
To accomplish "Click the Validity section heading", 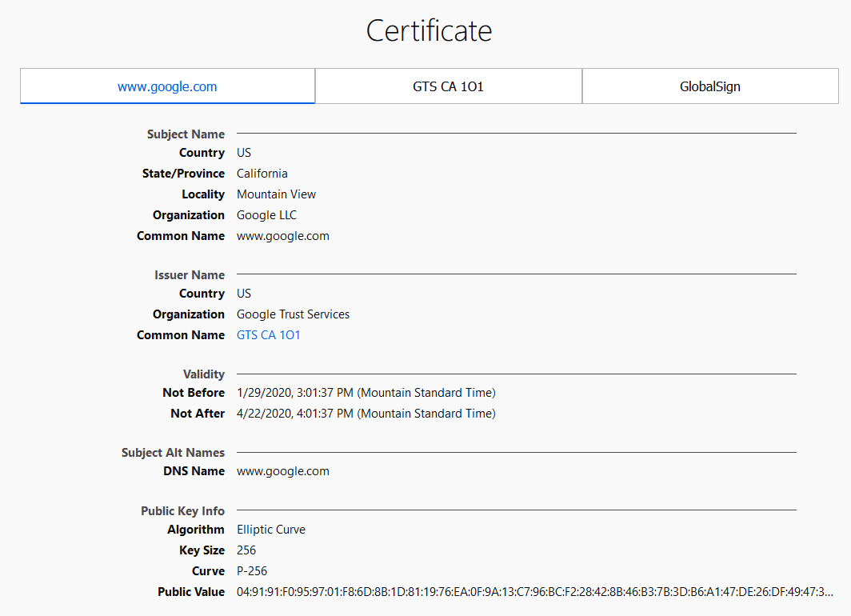I will pos(203,374).
